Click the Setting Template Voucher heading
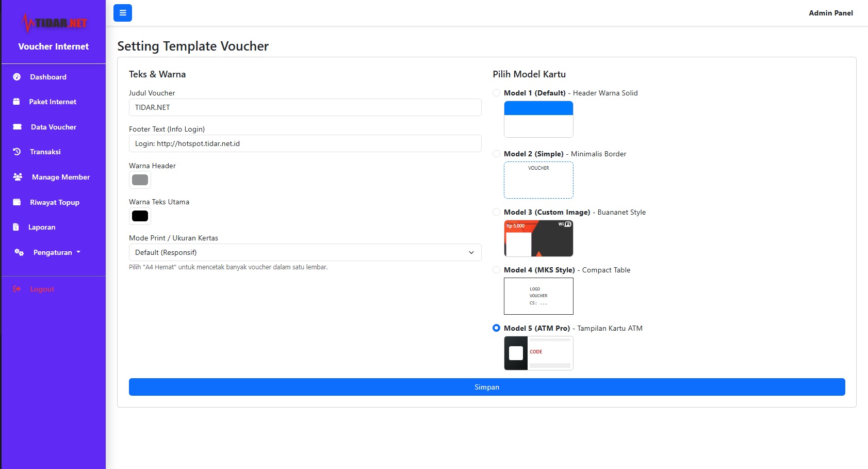 tap(193, 46)
